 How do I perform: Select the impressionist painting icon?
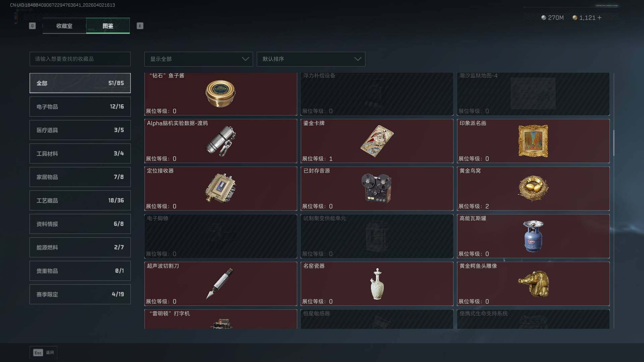pos(533,141)
